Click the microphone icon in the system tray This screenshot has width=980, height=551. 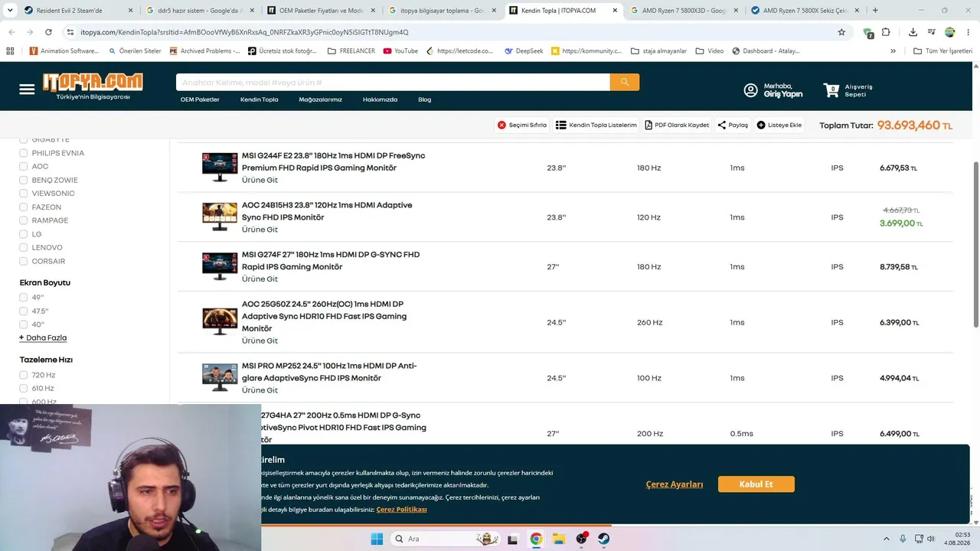tap(903, 539)
